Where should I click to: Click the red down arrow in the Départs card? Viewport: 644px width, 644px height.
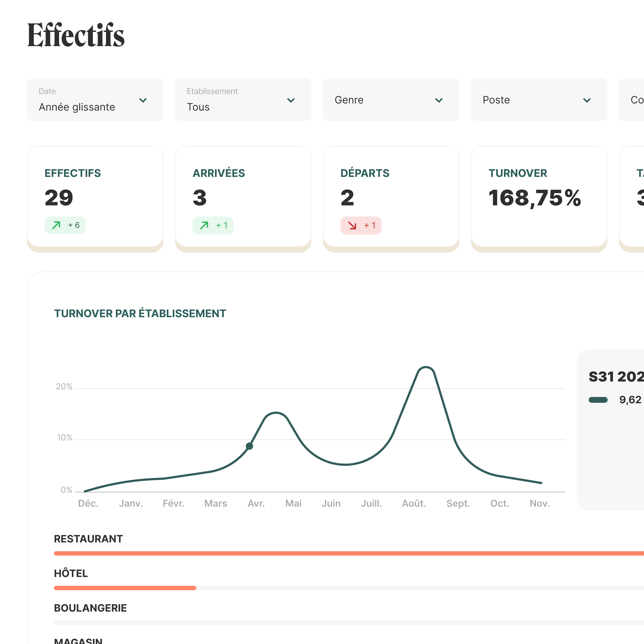point(352,226)
